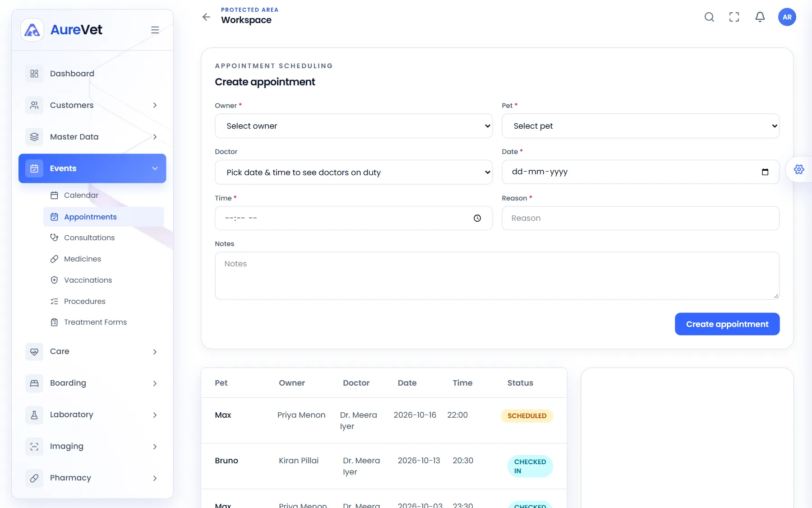812x508 pixels.
Task: Collapse the sidebar with the hamburger icon
Action: coord(155,30)
